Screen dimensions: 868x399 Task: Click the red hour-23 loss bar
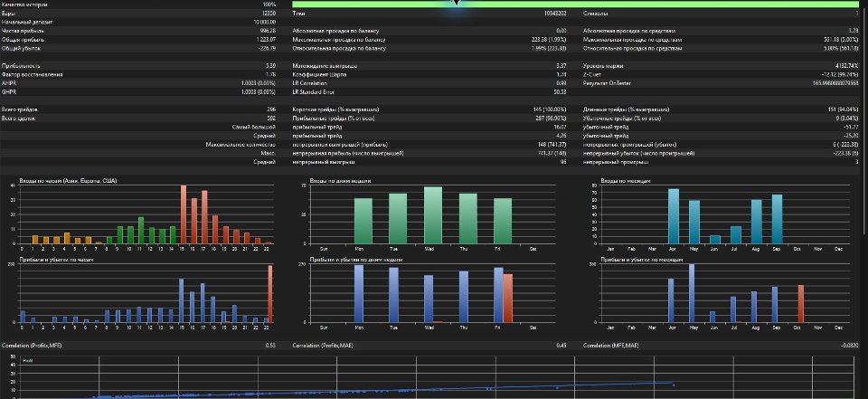click(270, 294)
